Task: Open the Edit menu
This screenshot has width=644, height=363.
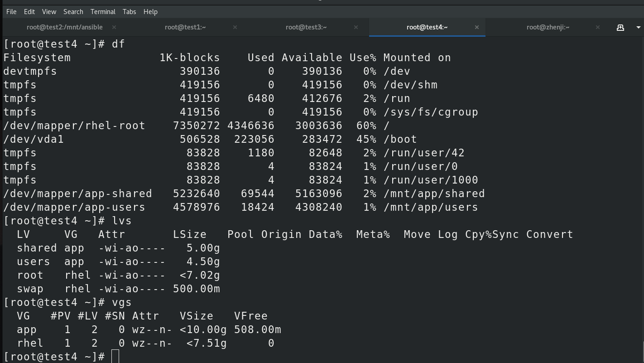Action: coord(29,11)
